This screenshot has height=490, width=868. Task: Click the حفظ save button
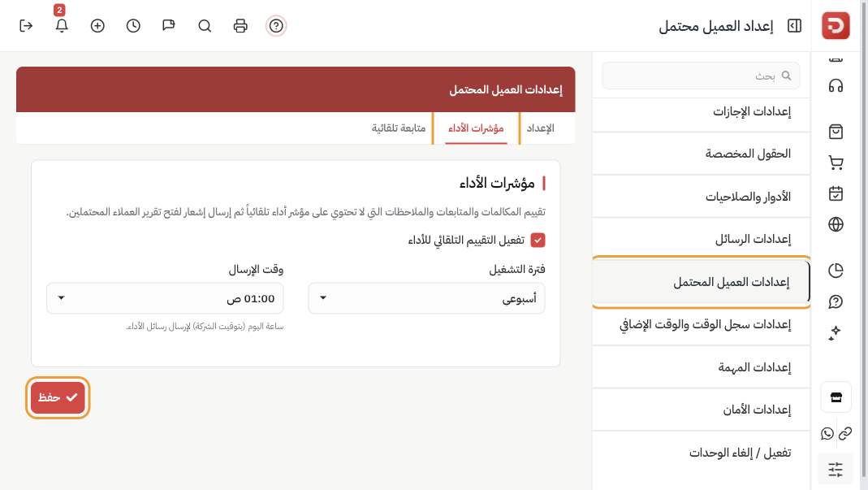[58, 397]
